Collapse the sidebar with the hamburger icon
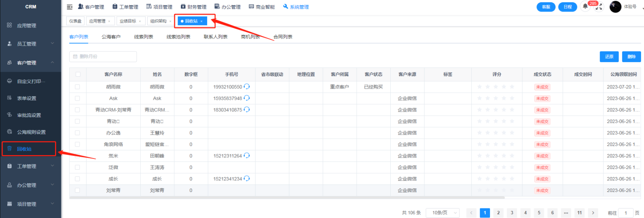644x218 pixels. coord(70,7)
